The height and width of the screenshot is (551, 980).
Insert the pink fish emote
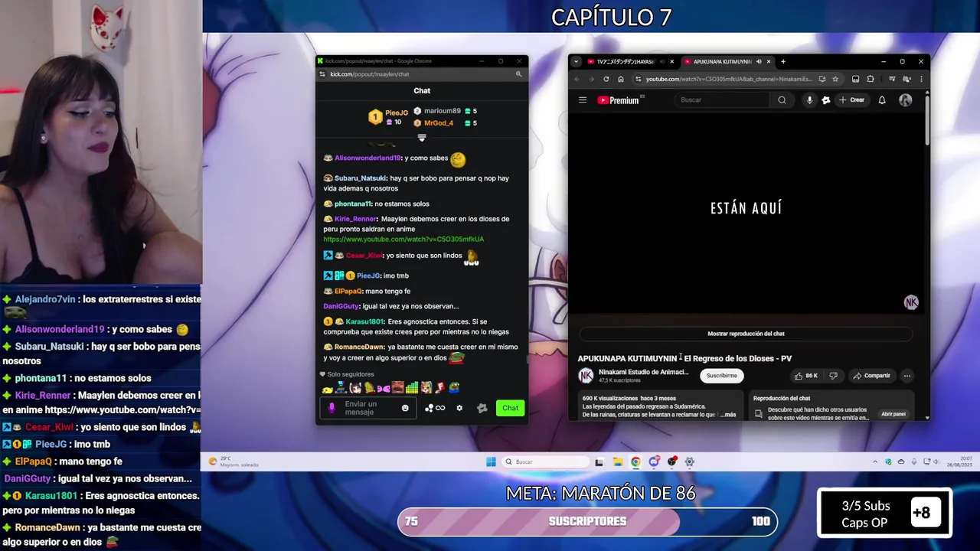click(384, 387)
